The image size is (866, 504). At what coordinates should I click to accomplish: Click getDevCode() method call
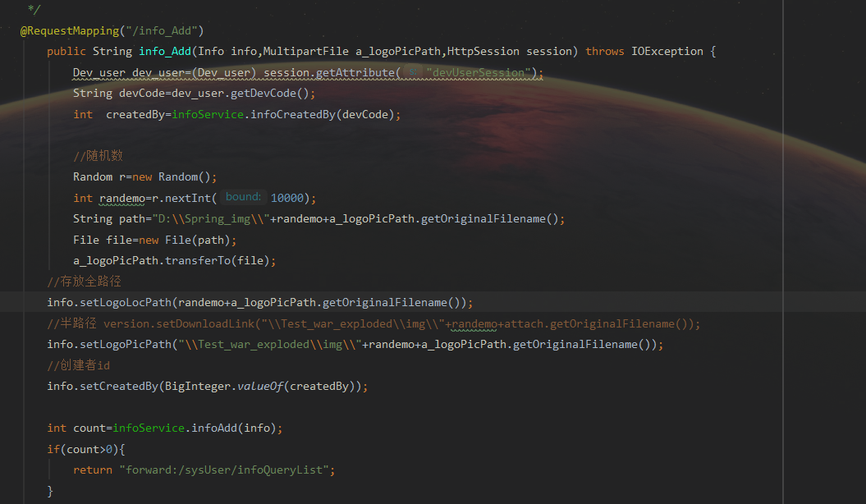click(269, 94)
